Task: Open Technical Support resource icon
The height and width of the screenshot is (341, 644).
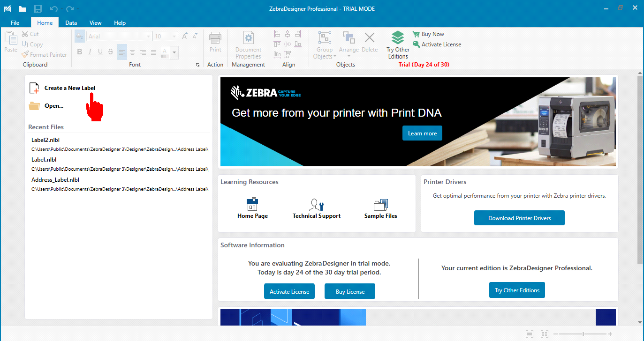Action: (x=317, y=205)
